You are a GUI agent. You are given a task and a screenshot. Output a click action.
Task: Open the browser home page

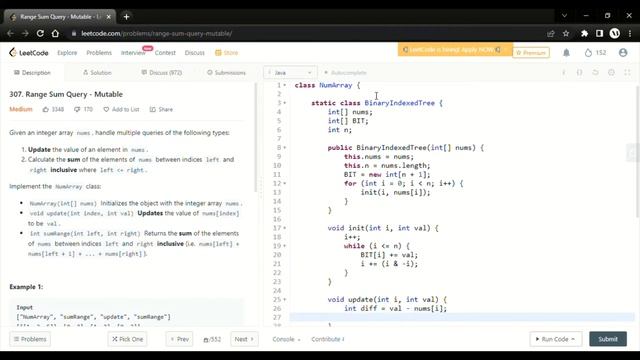point(55,33)
